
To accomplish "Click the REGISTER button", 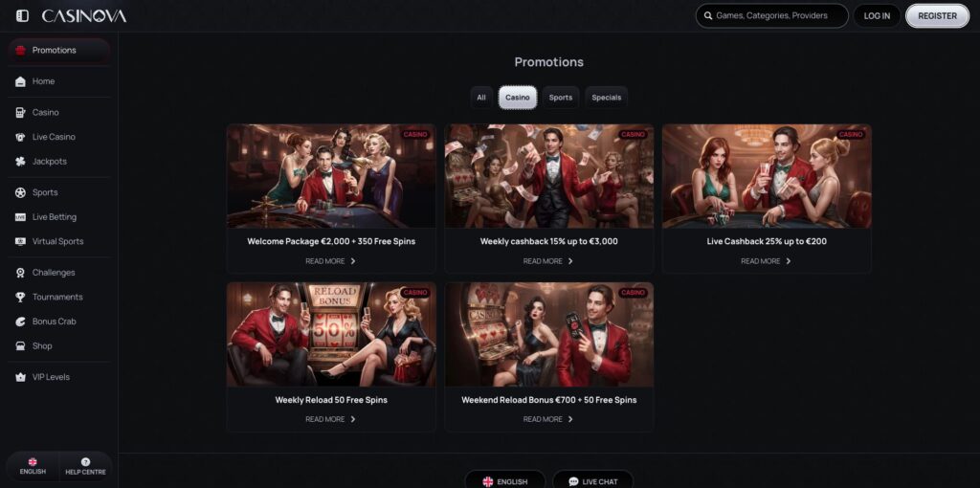I will pos(938,16).
